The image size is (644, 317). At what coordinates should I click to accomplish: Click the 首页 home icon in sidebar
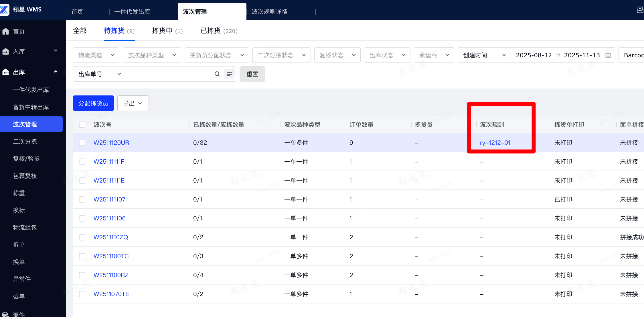click(6, 31)
